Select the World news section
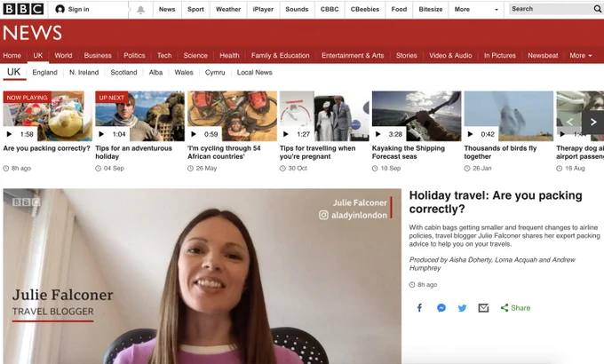The height and width of the screenshot is (364, 604). pos(63,55)
